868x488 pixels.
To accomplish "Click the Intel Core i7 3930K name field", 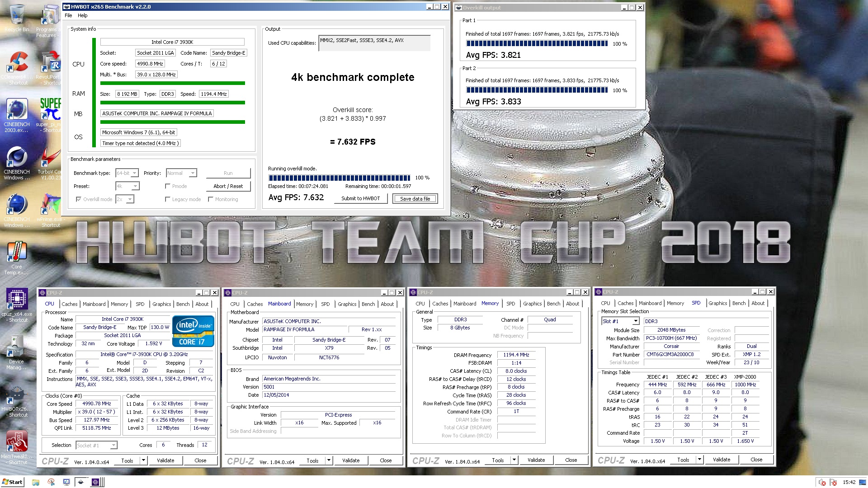I will [x=172, y=42].
